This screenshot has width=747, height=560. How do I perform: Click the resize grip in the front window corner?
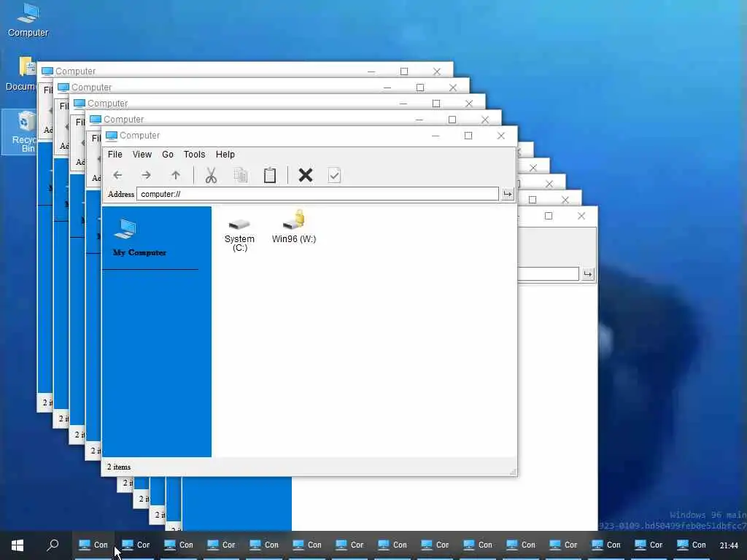tap(513, 472)
